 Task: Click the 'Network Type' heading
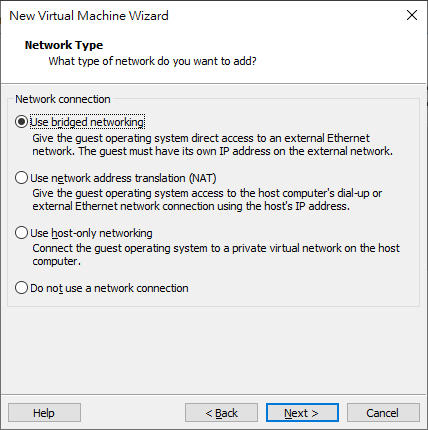64,45
